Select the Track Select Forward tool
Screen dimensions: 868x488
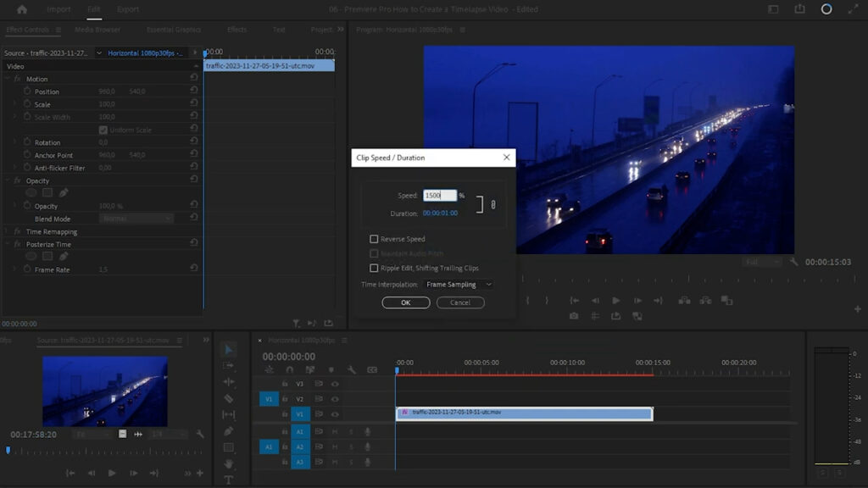click(x=228, y=366)
